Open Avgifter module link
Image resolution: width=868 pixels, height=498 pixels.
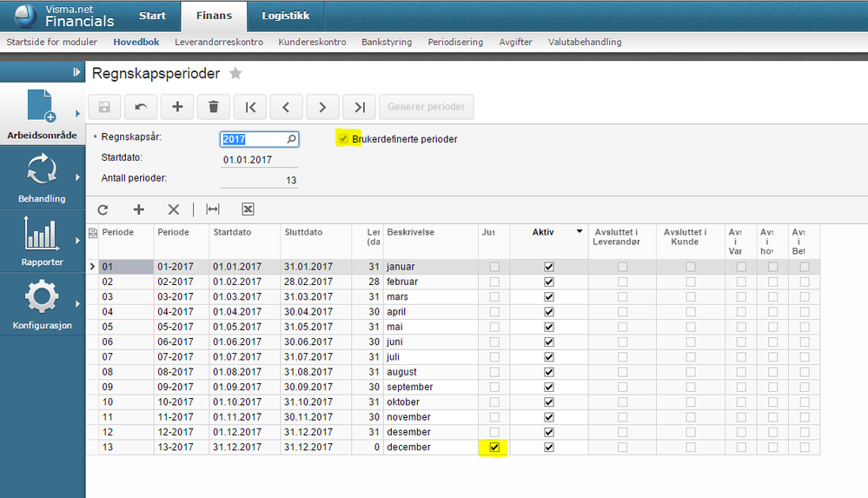click(515, 42)
